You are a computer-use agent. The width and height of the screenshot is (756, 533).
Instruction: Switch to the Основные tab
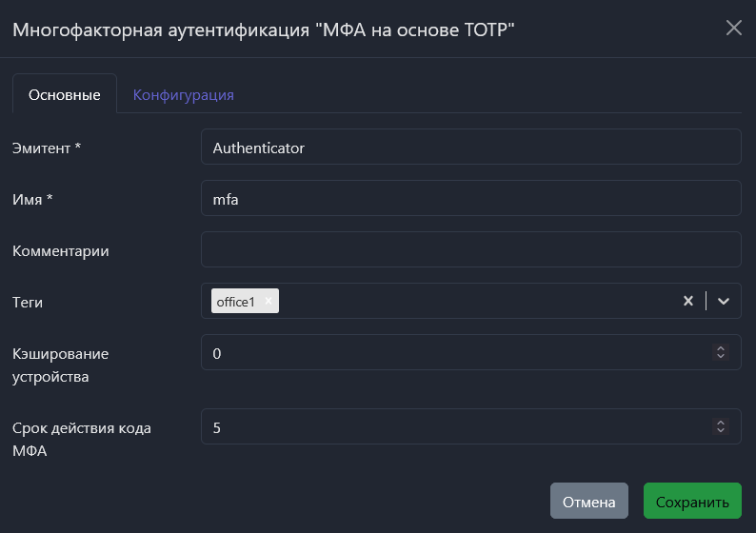click(x=65, y=95)
